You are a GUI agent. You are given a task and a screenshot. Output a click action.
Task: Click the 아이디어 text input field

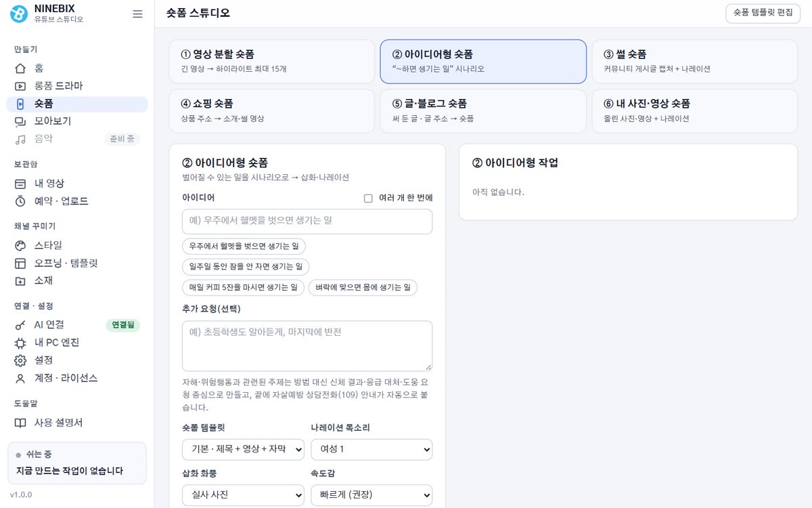click(x=307, y=221)
